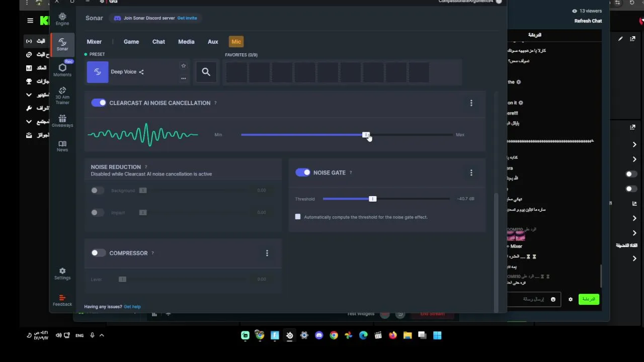Open Firefox from the taskbar

(392, 335)
